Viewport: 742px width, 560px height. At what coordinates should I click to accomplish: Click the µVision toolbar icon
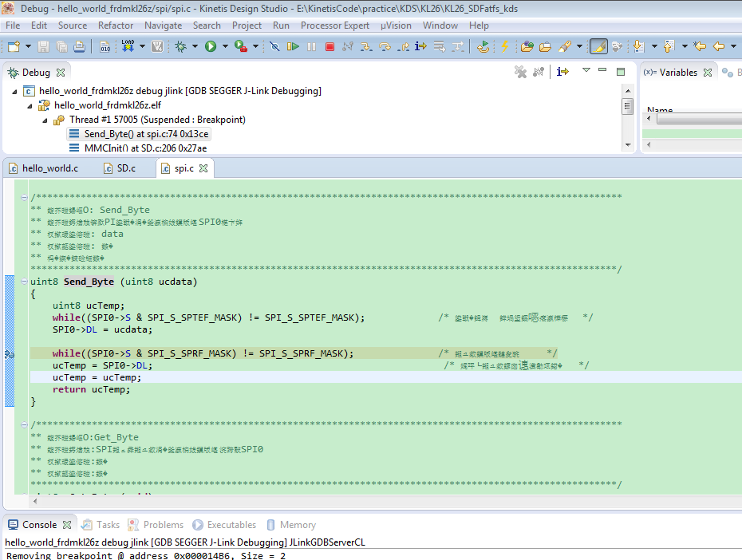157,46
